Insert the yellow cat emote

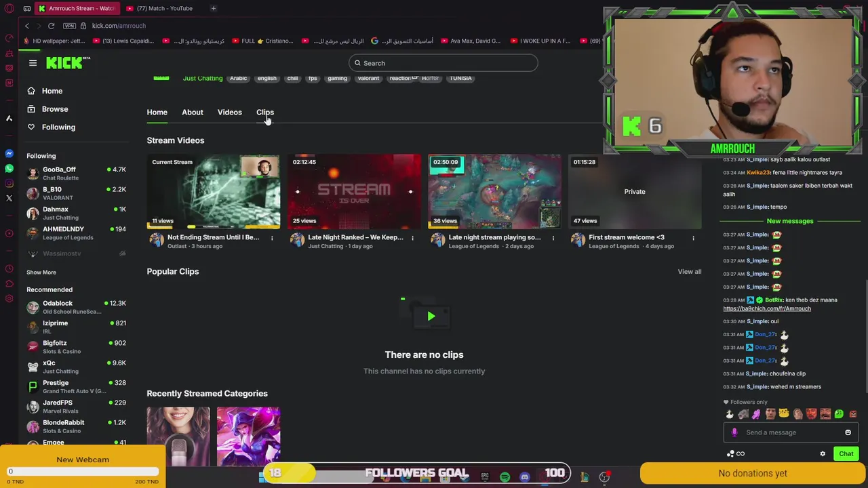pos(784,414)
